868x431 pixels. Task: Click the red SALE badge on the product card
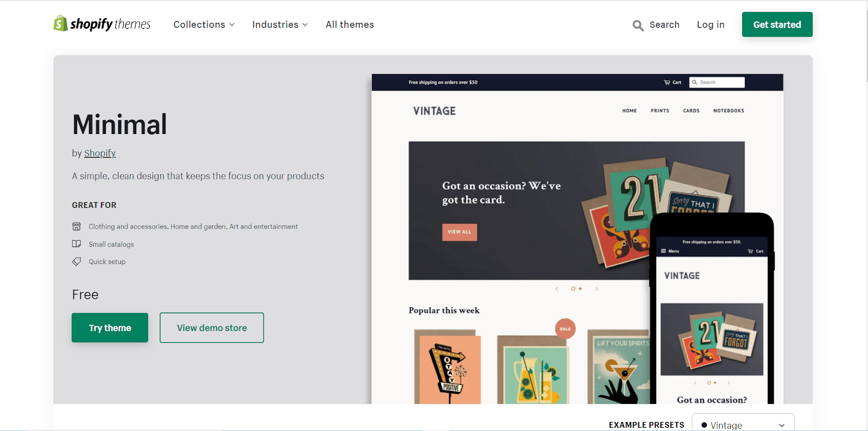click(565, 329)
